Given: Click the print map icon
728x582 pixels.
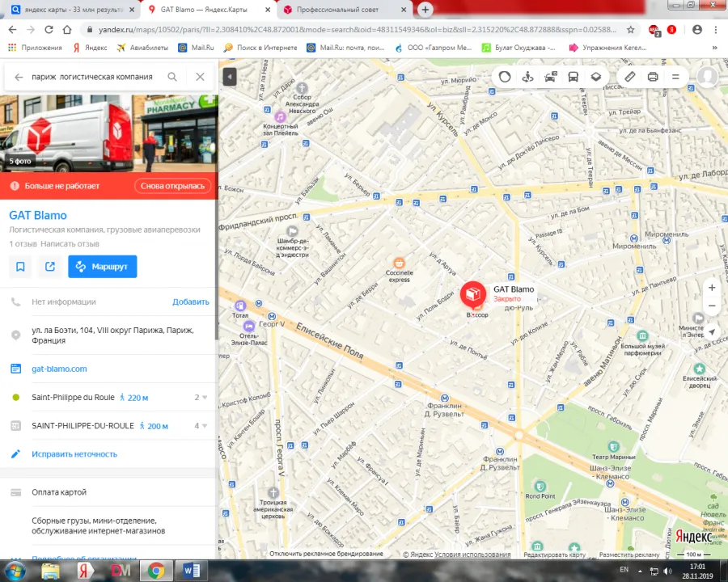Looking at the screenshot, I should coord(653,77).
